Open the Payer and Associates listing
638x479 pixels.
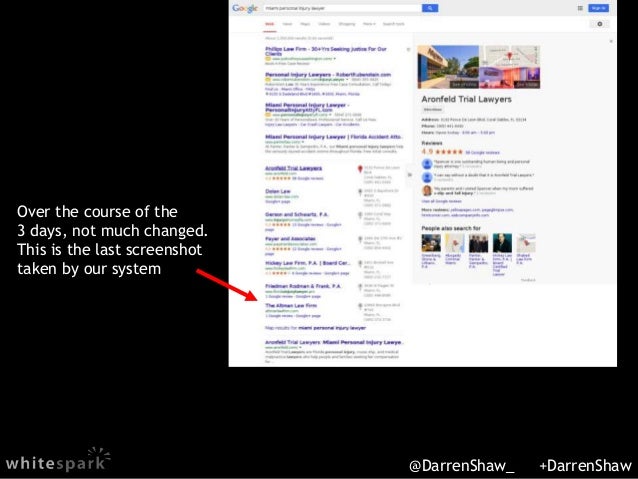click(290, 239)
